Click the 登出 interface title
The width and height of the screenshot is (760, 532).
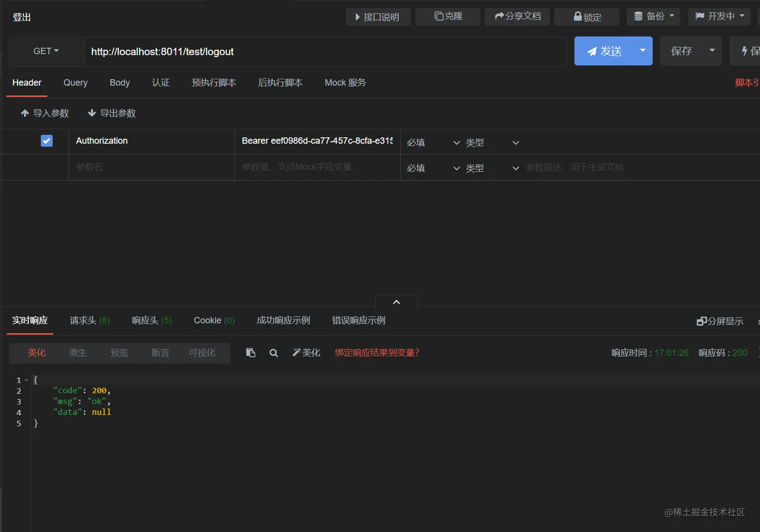(22, 17)
